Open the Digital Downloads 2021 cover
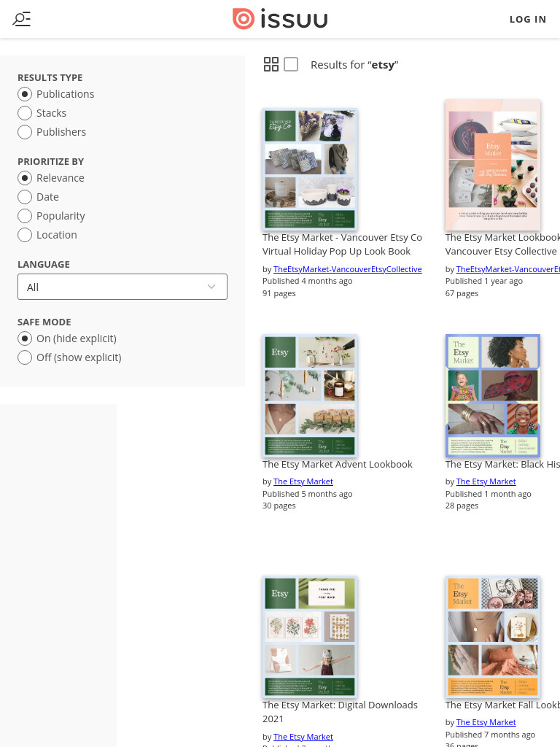 click(310, 637)
